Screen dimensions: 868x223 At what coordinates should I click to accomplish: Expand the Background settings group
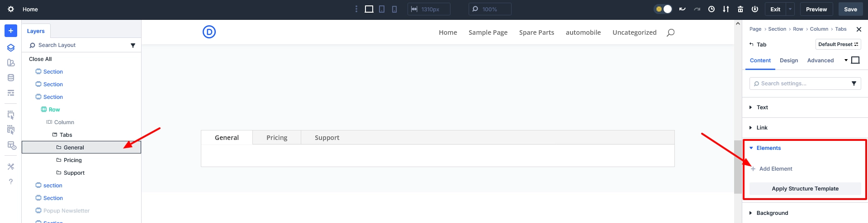tap(772, 213)
